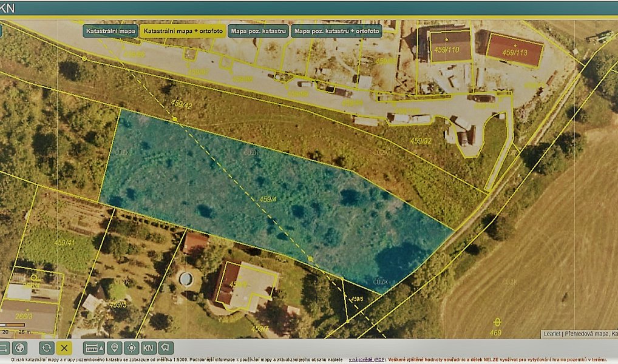Open the measuring ruler tool menu
Screen dimensions: 618x364
(94, 348)
